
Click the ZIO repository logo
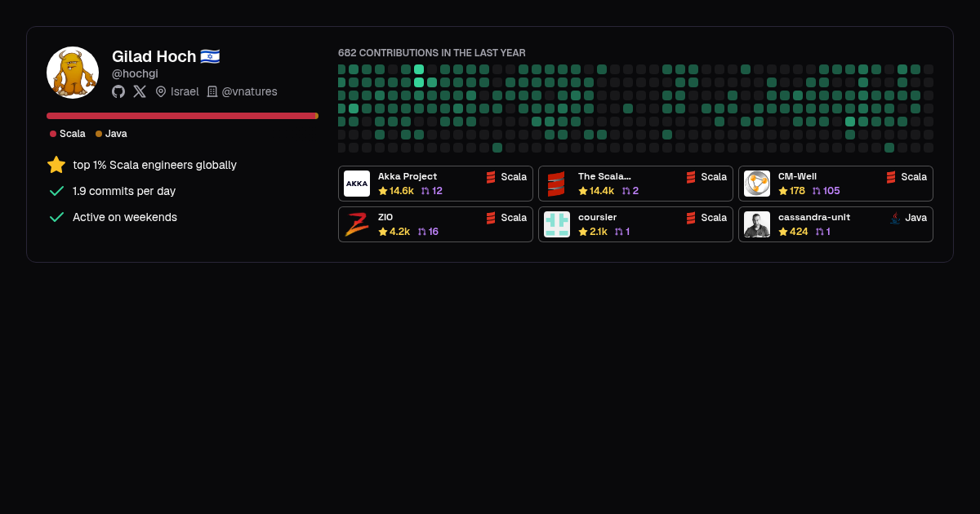(357, 224)
